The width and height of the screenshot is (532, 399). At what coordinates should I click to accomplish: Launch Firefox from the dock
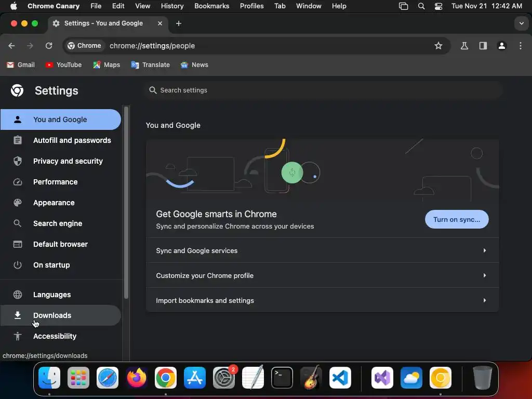click(x=137, y=378)
